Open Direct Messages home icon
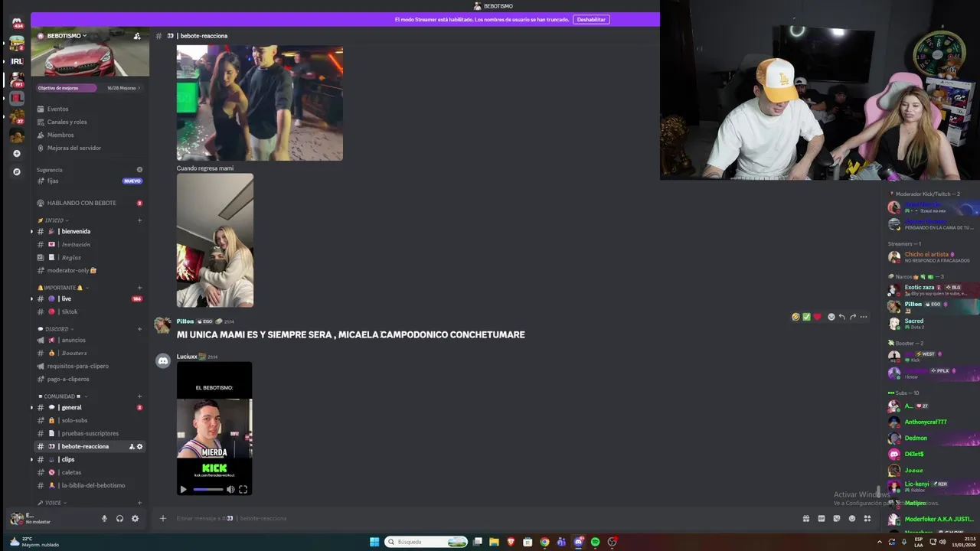This screenshot has height=551, width=980. (16, 22)
